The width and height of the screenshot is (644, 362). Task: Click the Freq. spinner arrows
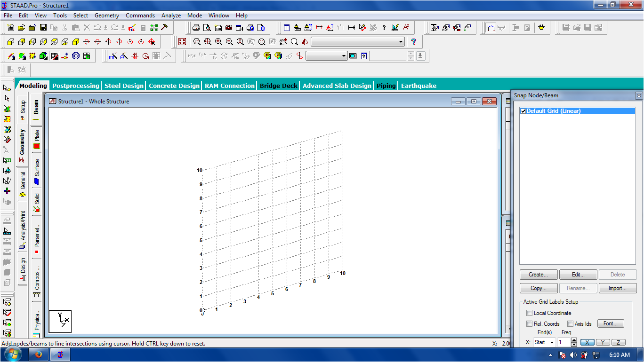click(x=574, y=342)
